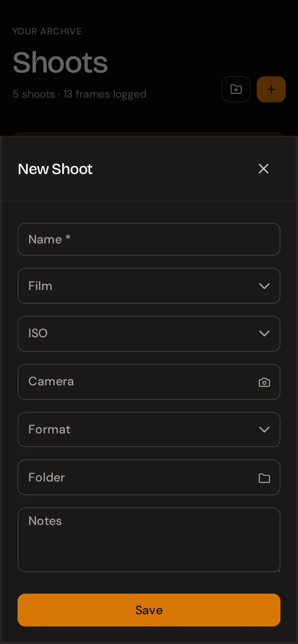This screenshot has height=644, width=298.
Task: Click the 'Shoots' page heading
Action: [x=60, y=63]
